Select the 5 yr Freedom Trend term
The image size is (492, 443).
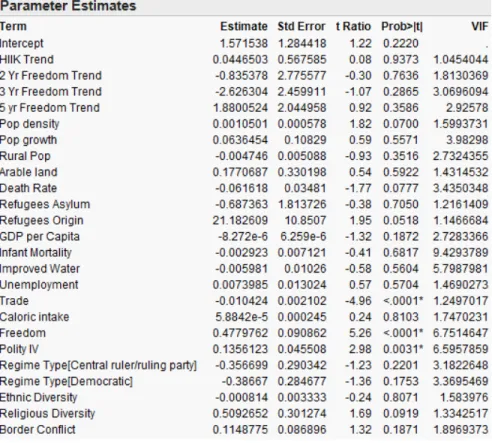(x=50, y=108)
